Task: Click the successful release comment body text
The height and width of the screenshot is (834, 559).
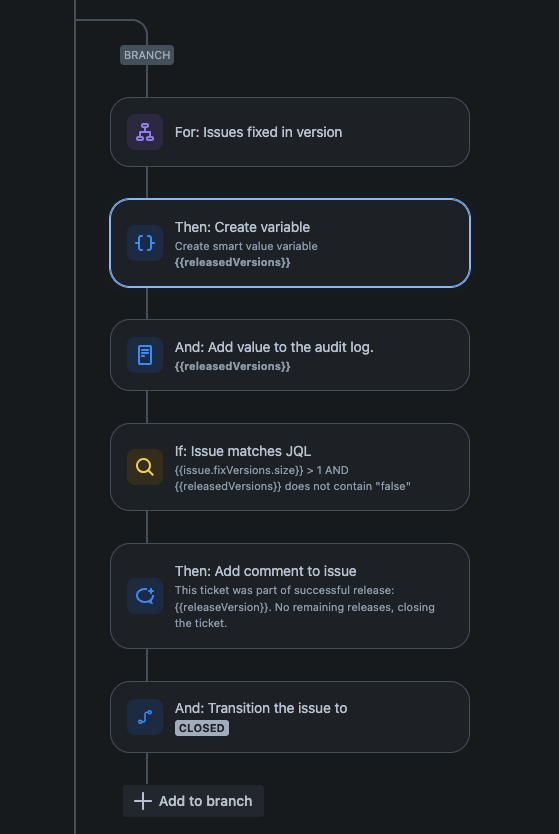Action: tap(305, 607)
